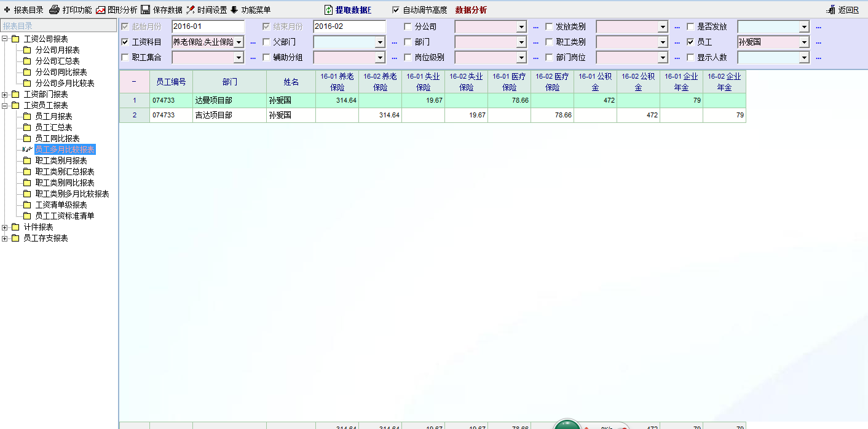The width and height of the screenshot is (868, 429).
Task: Expand the 工资科目 dropdown list
Action: click(x=239, y=42)
